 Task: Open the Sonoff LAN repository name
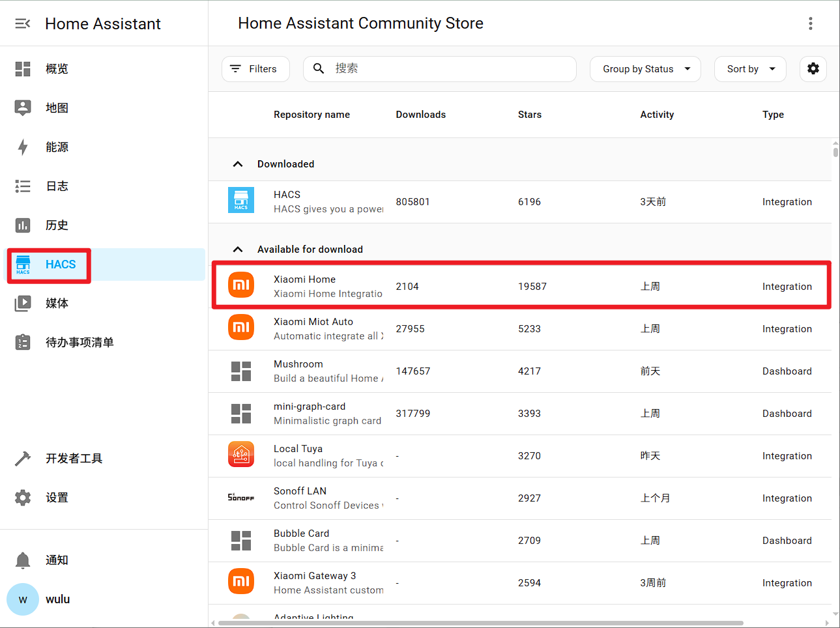pyautogui.click(x=300, y=491)
